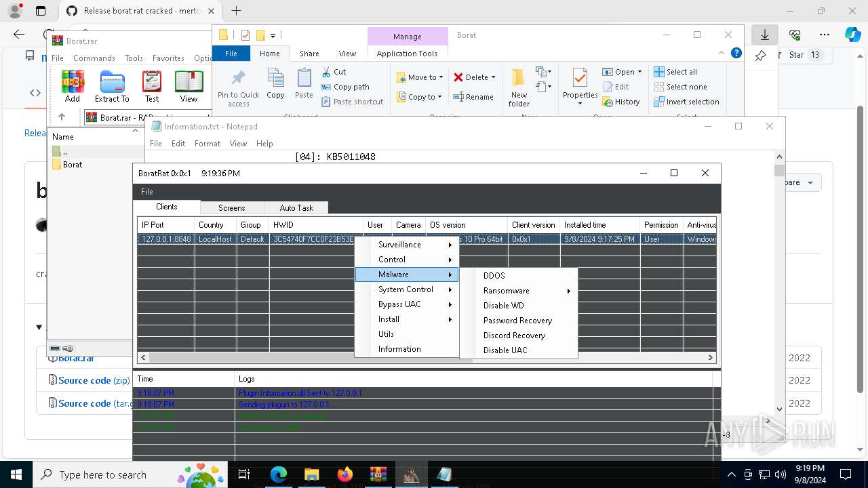Click the View icon in WinRAR toolbar
Image resolution: width=868 pixels, height=488 pixels.
(189, 86)
